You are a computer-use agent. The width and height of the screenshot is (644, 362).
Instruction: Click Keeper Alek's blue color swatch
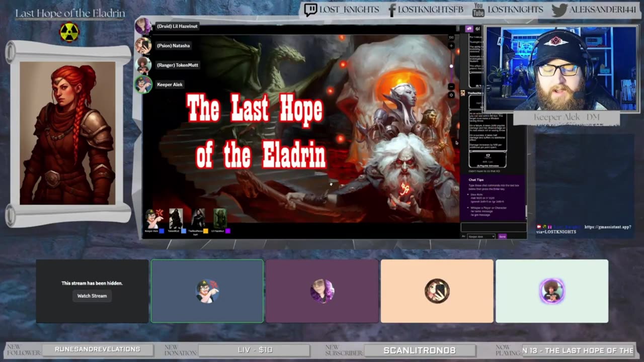[x=162, y=231]
